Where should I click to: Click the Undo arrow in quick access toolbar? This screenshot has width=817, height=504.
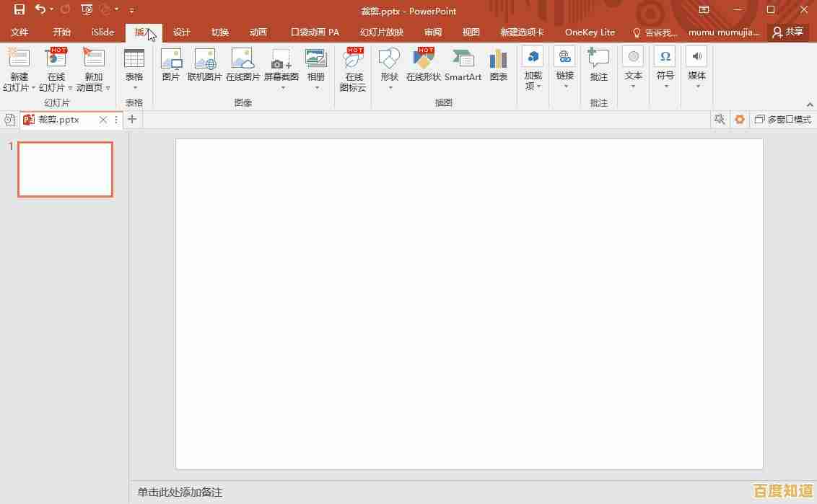click(x=41, y=9)
